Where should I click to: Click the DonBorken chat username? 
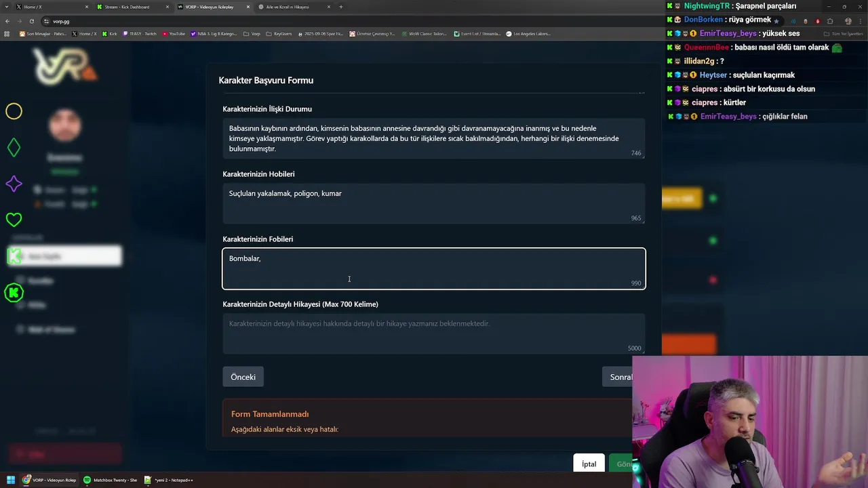[x=703, y=20]
